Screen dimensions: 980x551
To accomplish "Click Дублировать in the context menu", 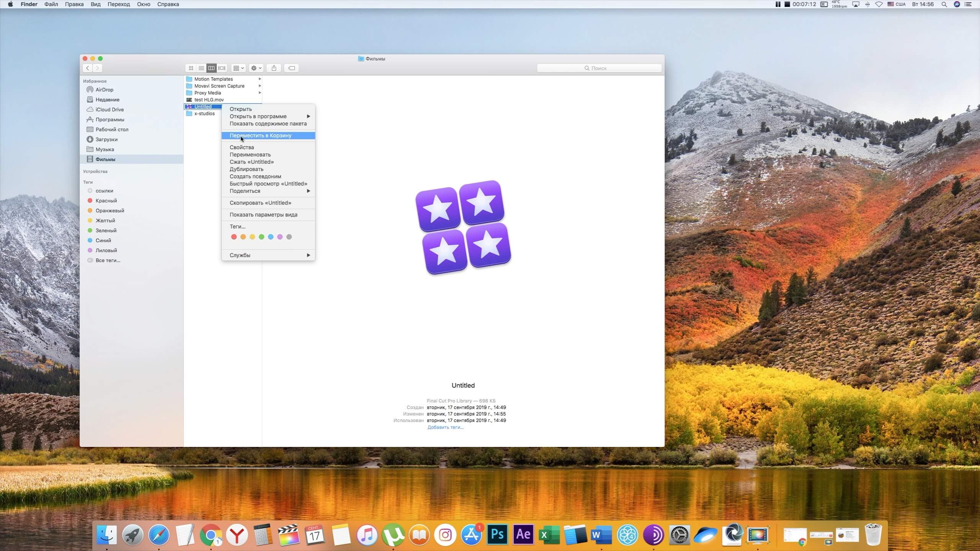I will [268, 169].
